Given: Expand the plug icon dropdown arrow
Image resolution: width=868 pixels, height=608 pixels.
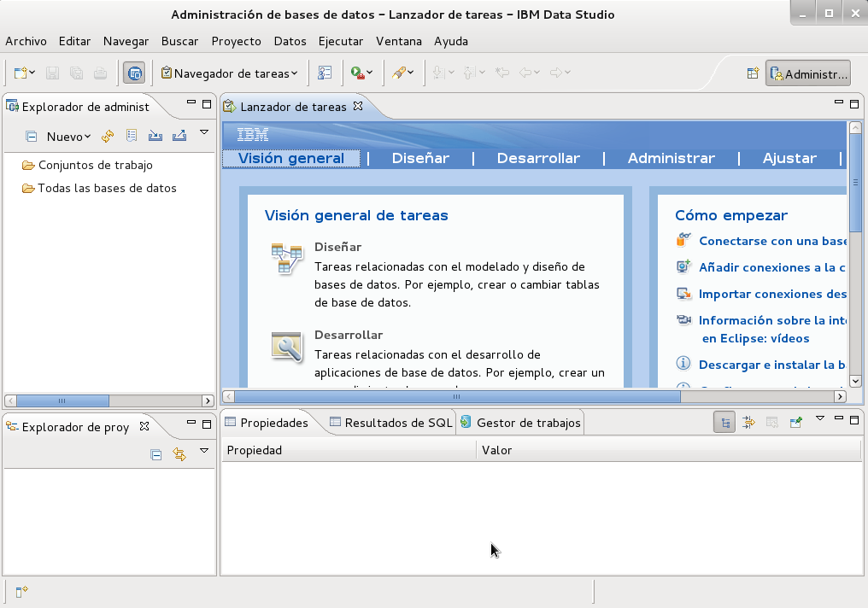Looking at the screenshot, I should (411, 73).
